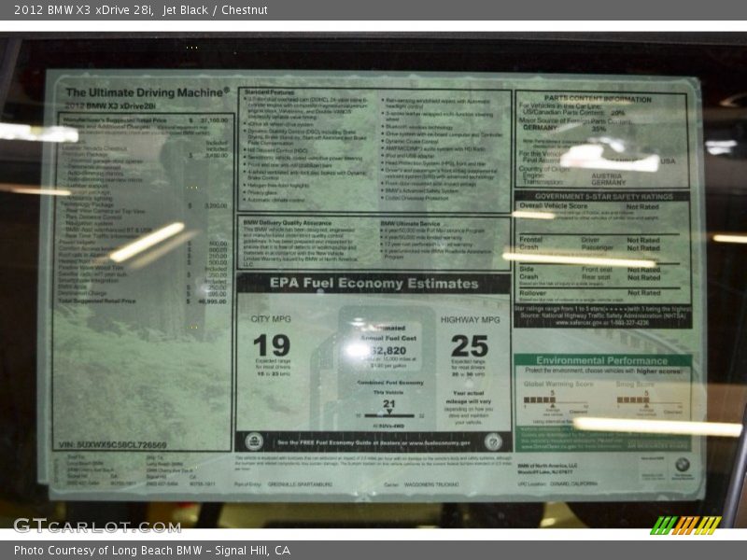
Task: Select the highway MPG value 25
Action: [470, 346]
